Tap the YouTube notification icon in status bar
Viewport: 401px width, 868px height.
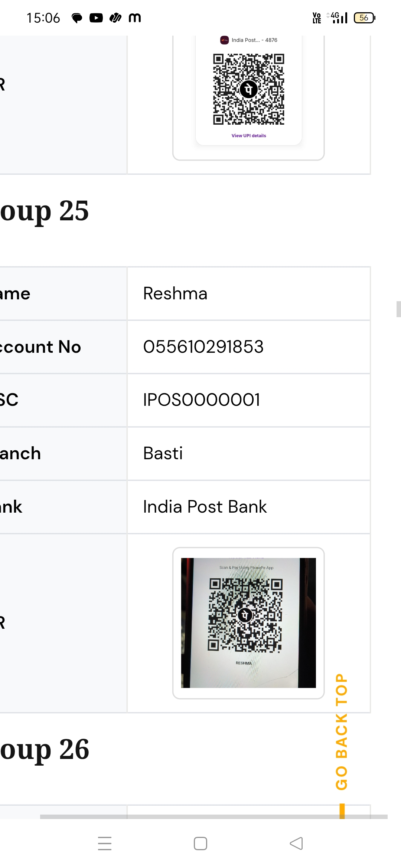click(96, 18)
